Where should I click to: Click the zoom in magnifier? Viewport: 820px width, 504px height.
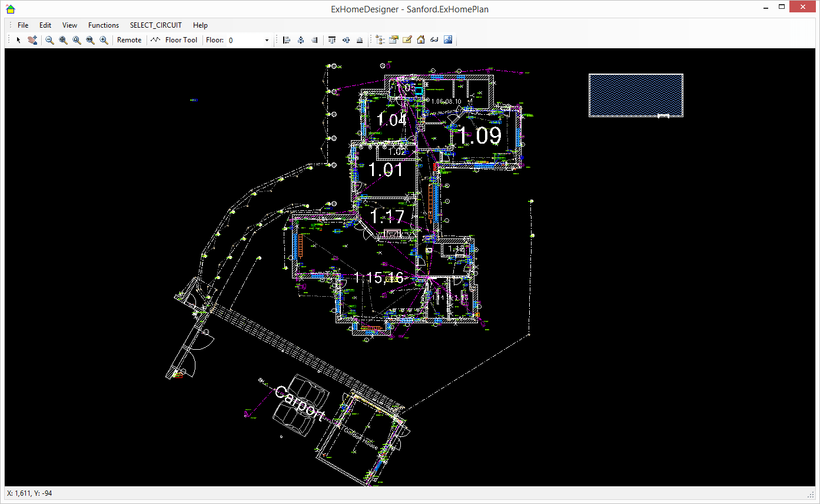pos(104,40)
